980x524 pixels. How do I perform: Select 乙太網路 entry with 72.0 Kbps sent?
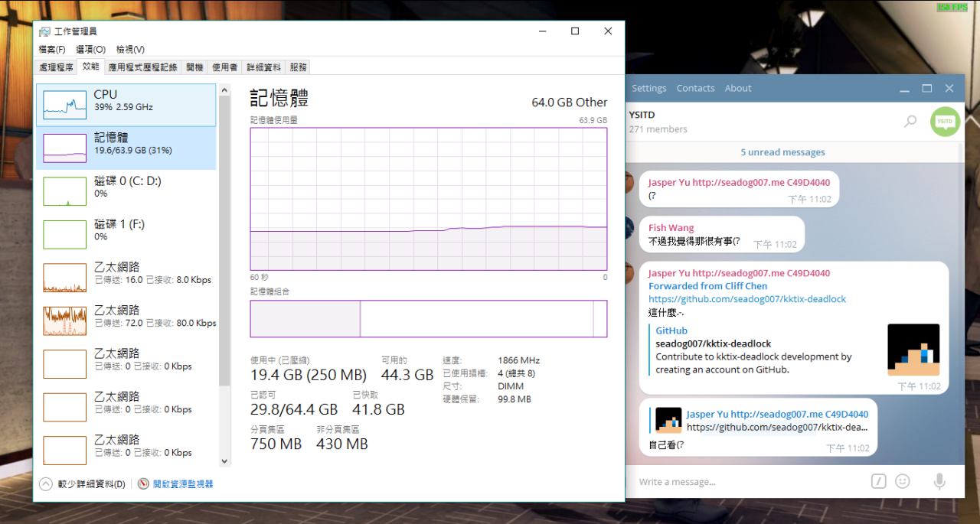coord(126,321)
